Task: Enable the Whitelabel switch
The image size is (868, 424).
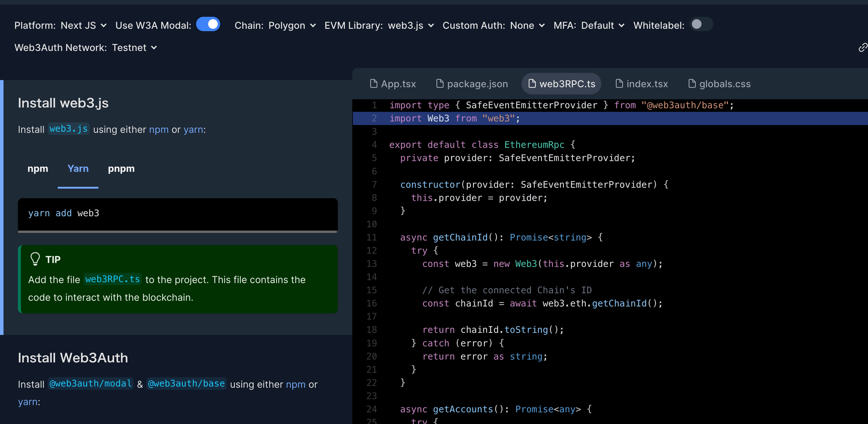Action: 701,24
